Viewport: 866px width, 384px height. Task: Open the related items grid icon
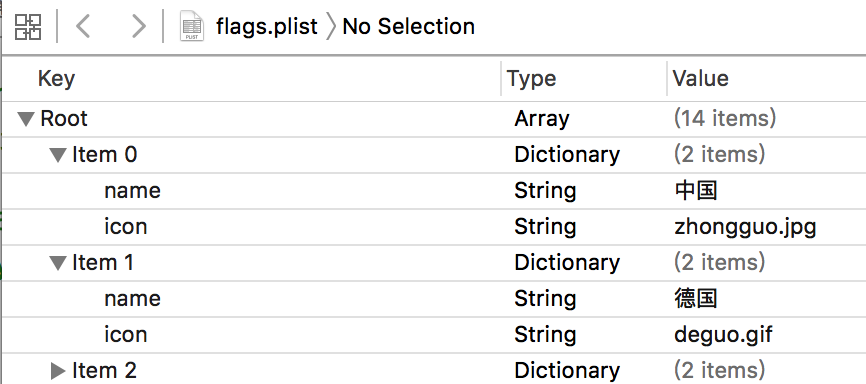(x=28, y=27)
